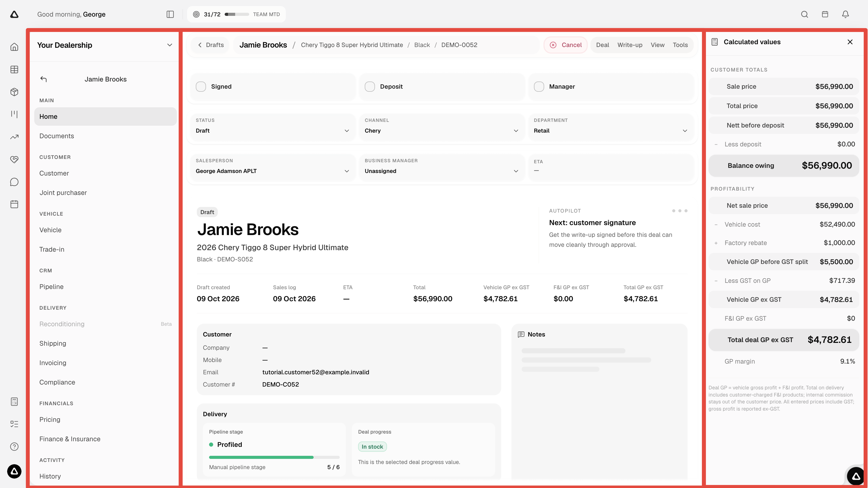Open the chat bubble icon in rail
868x488 pixels.
point(14,182)
